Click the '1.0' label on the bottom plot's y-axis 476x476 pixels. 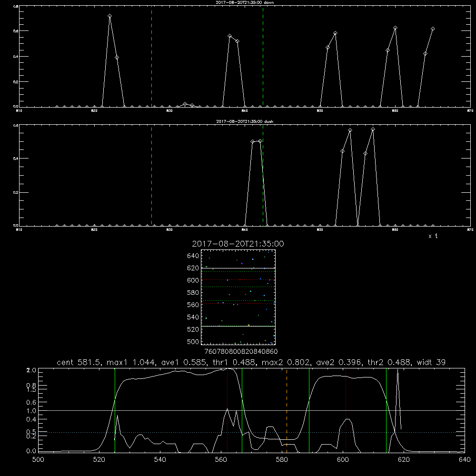coord(31,411)
